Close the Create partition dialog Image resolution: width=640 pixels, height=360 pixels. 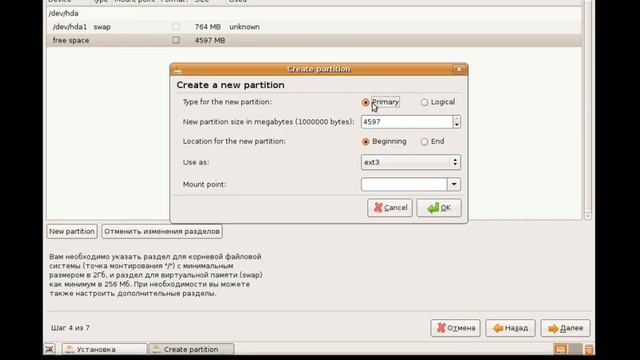tap(459, 69)
